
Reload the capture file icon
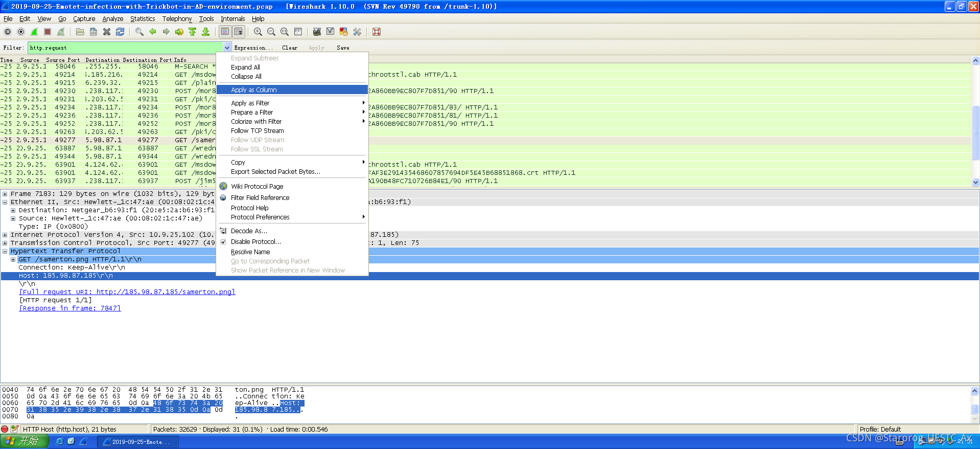[120, 32]
